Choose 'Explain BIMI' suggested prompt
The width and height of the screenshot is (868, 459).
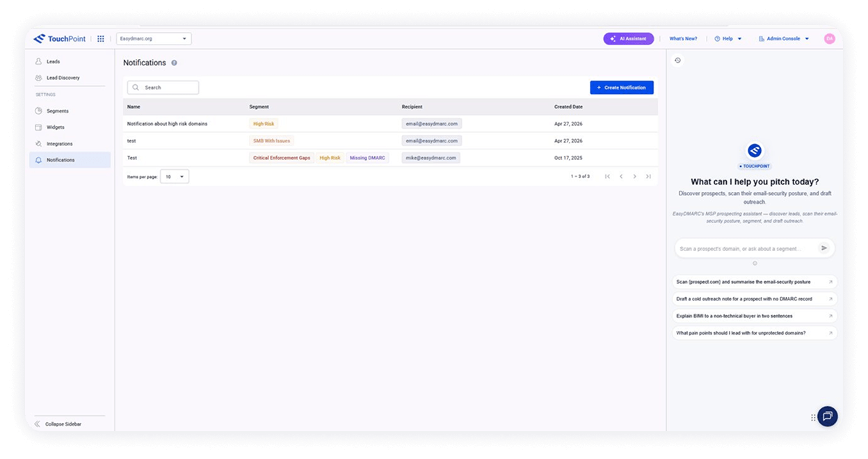[x=755, y=316]
